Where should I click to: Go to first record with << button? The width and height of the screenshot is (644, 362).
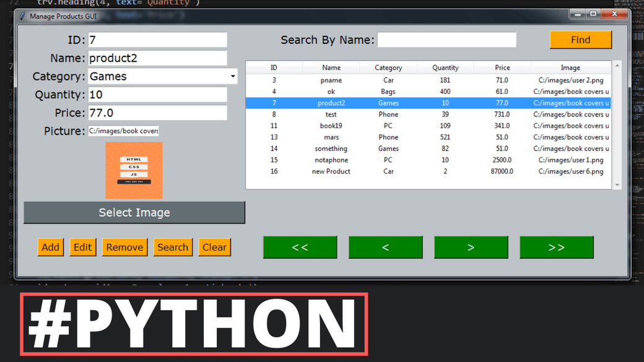click(300, 247)
